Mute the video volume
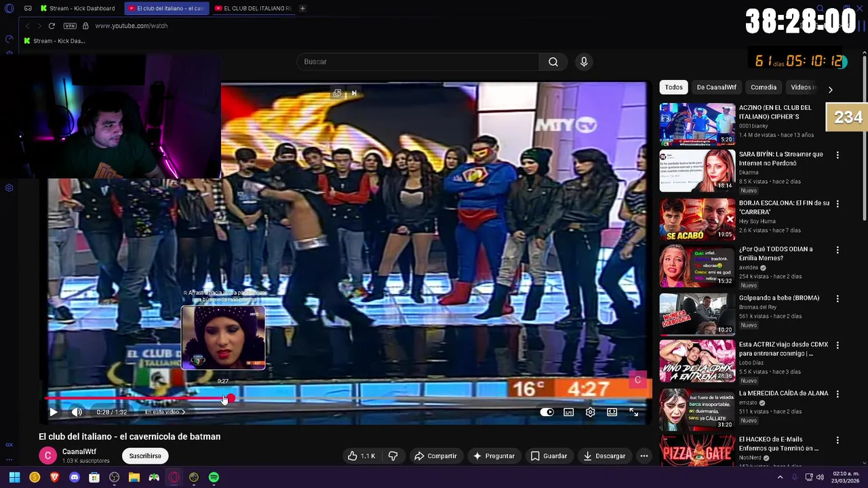The width and height of the screenshot is (868, 488). pyautogui.click(x=77, y=412)
